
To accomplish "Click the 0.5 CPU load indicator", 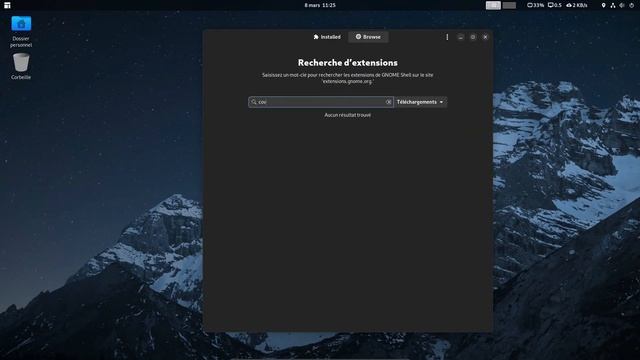I will pos(555,5).
